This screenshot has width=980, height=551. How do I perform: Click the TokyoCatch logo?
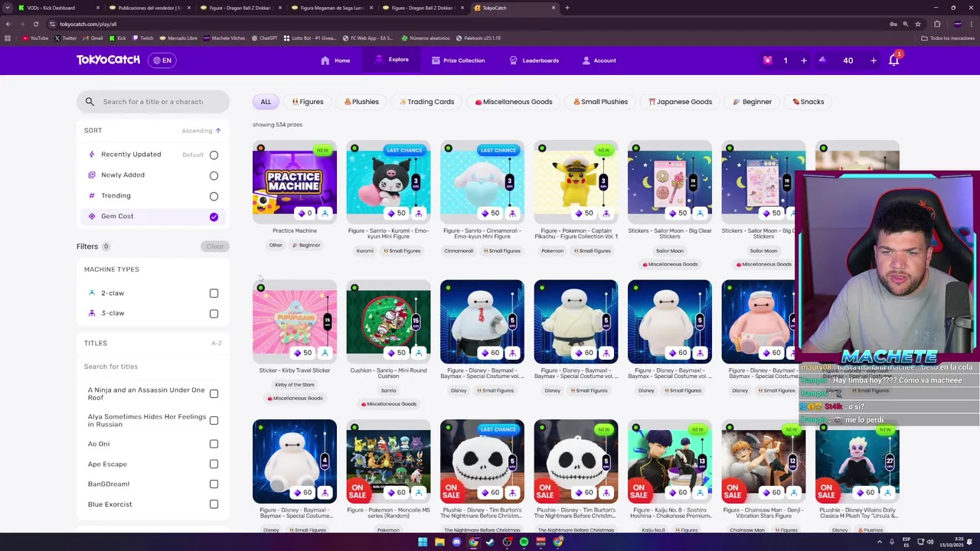(108, 60)
